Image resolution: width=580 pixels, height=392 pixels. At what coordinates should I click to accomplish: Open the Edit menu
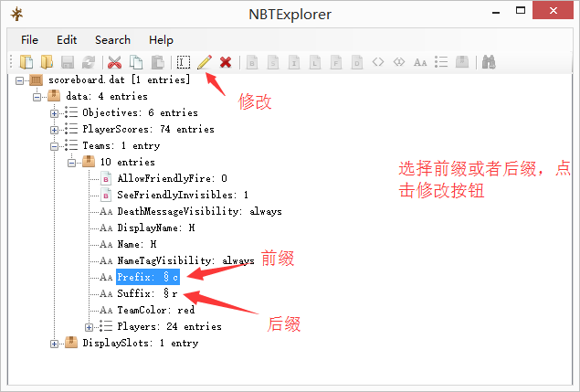[x=67, y=40]
